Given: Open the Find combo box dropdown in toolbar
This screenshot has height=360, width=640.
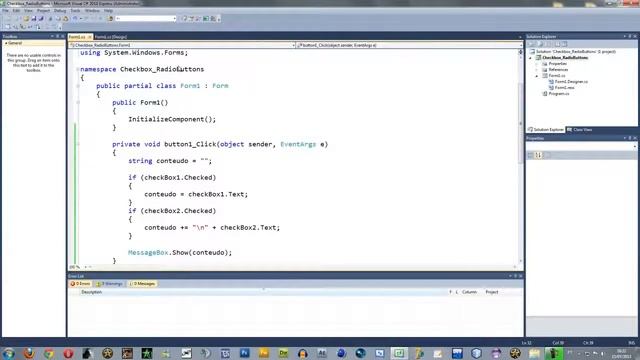Looking at the screenshot, I should pyautogui.click(x=174, y=19).
